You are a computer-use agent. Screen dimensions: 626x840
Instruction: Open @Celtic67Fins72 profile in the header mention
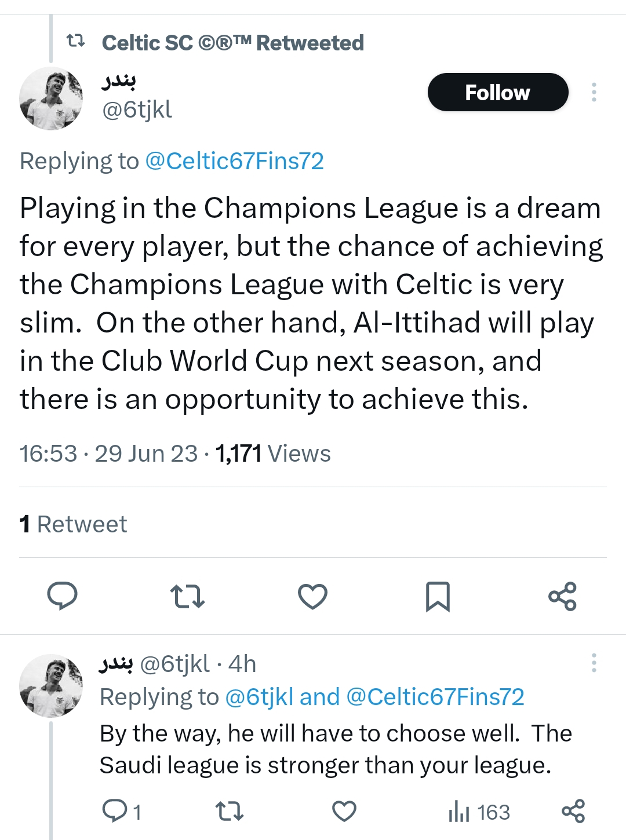234,161
